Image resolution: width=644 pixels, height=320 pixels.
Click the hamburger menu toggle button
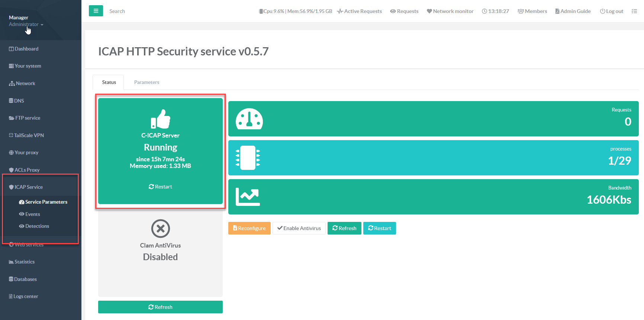click(x=96, y=11)
